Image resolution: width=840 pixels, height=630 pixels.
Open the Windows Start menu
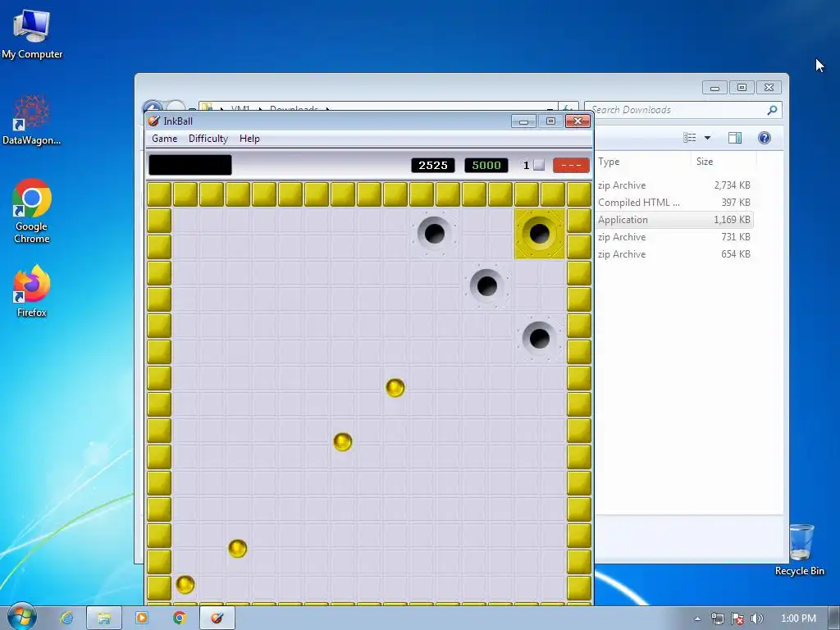pyautogui.click(x=21, y=618)
